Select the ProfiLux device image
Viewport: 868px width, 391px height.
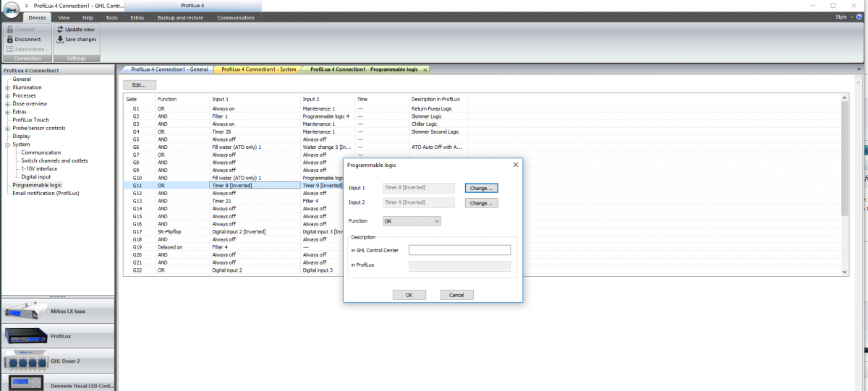tap(25, 337)
